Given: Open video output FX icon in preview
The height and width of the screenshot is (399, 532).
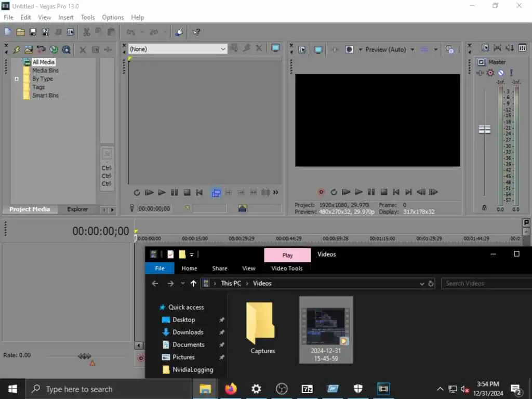Looking at the screenshot, I should (335, 49).
